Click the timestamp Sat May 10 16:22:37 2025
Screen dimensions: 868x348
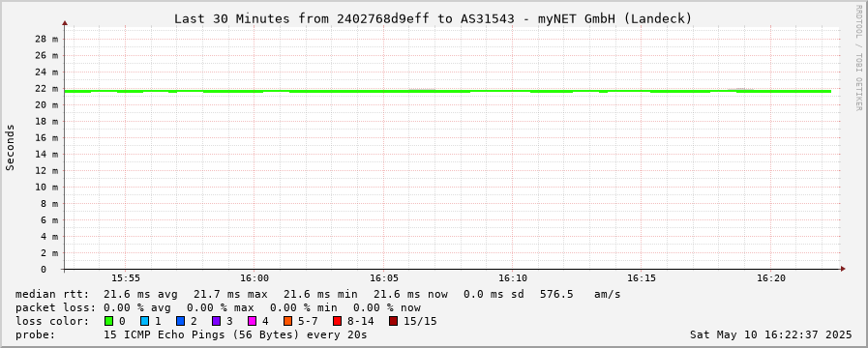(x=770, y=334)
